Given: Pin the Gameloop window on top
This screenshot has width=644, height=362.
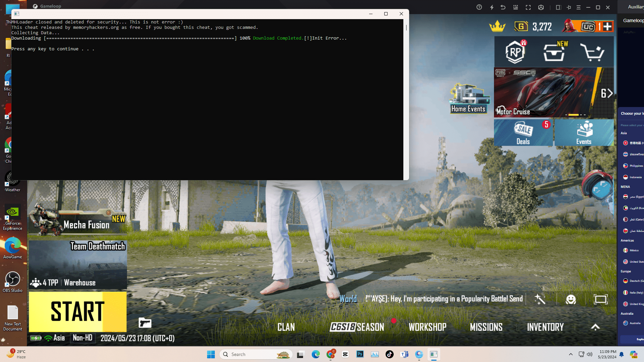Looking at the screenshot, I should coord(568,7).
